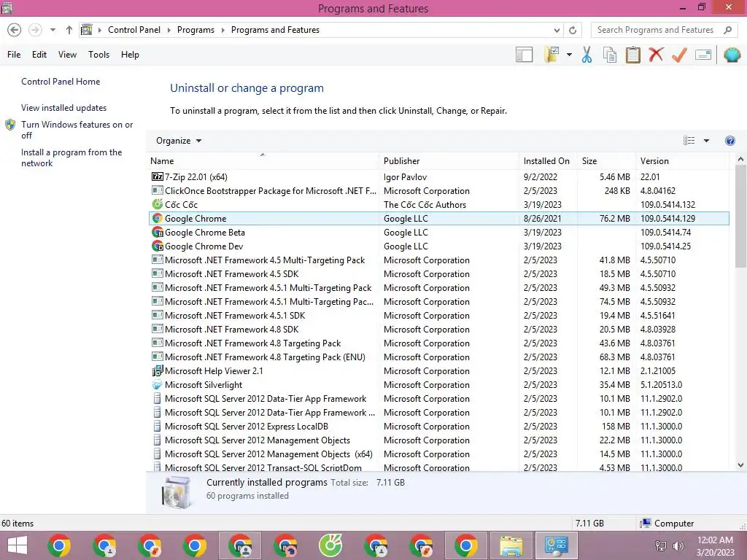The image size is (747, 560).
Task: Open Help with blue question mark icon
Action: 729,141
